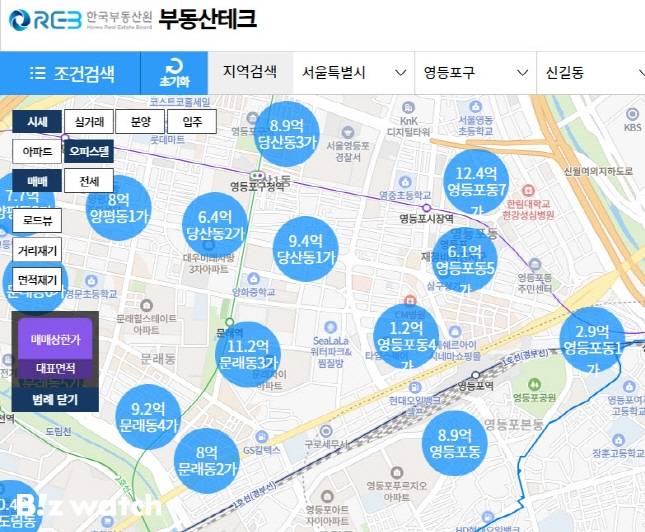Image resolution: width=645 pixels, height=532 pixels.
Task: Click the 영등포역 station marker
Action: click(476, 375)
